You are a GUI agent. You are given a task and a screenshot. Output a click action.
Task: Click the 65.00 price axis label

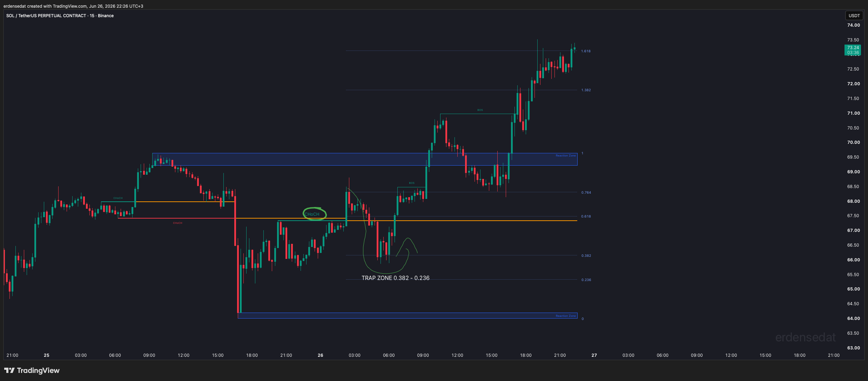point(853,289)
